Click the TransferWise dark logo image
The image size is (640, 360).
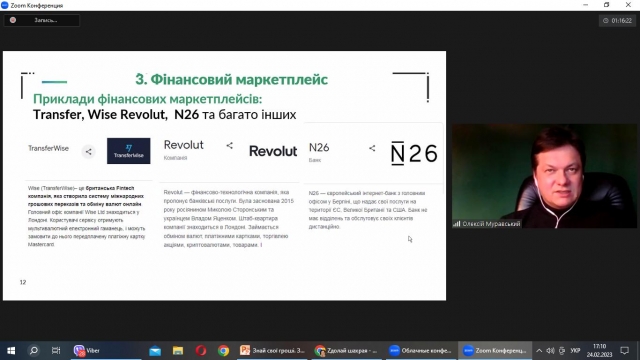point(129,151)
